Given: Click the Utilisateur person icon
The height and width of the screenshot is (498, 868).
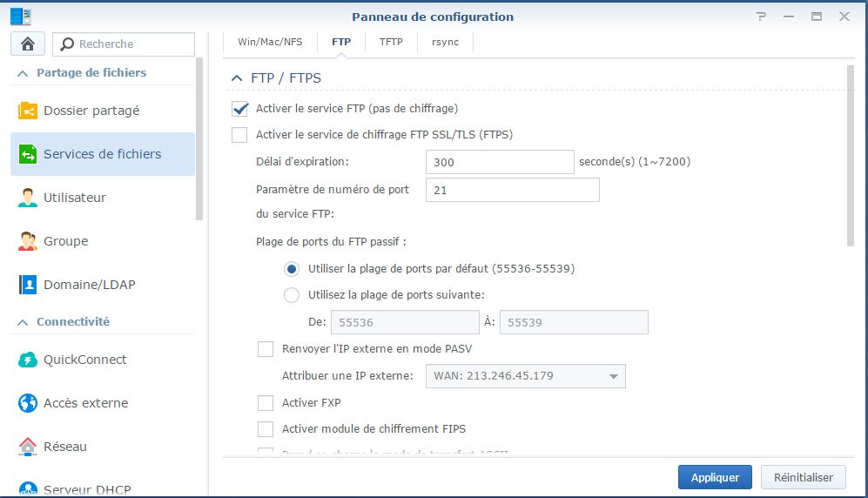Looking at the screenshot, I should [28, 198].
